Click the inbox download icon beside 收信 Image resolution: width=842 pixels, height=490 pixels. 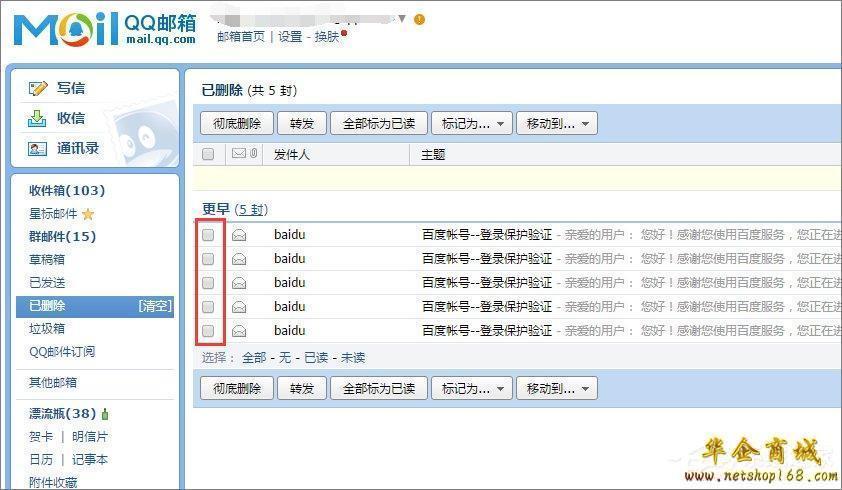(37, 118)
